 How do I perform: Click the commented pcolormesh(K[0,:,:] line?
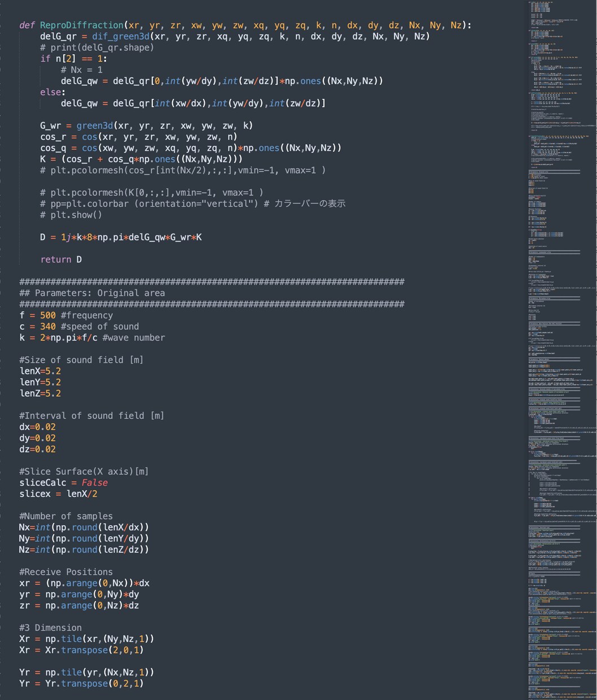point(152,193)
